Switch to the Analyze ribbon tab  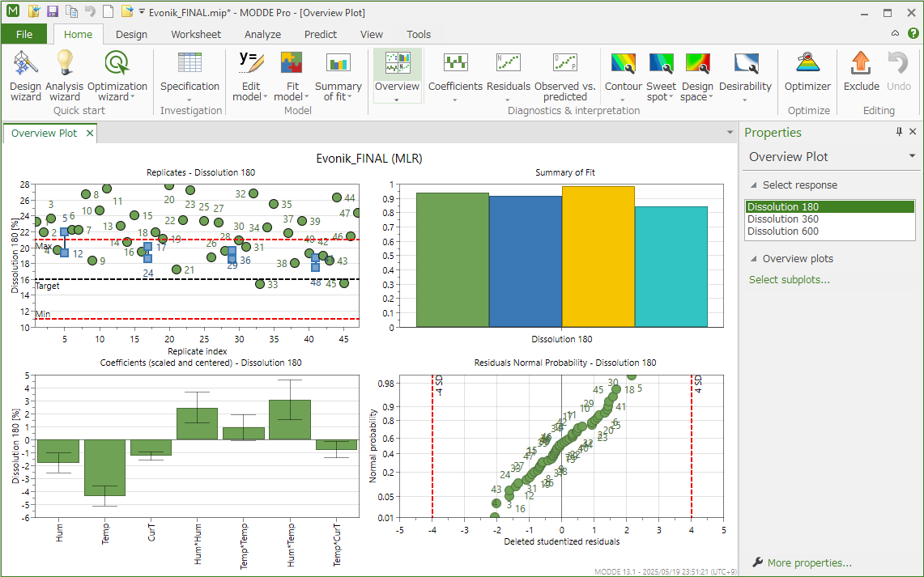(263, 34)
